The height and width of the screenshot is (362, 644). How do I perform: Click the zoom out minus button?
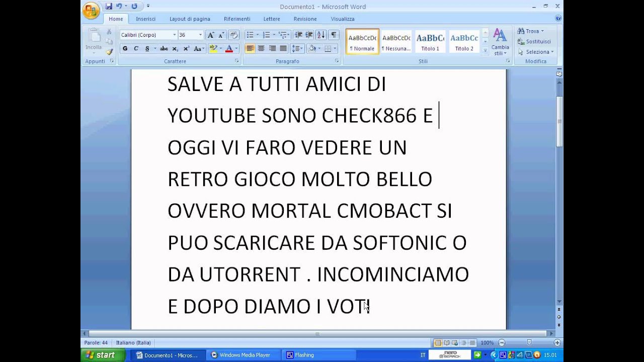pos(502,343)
